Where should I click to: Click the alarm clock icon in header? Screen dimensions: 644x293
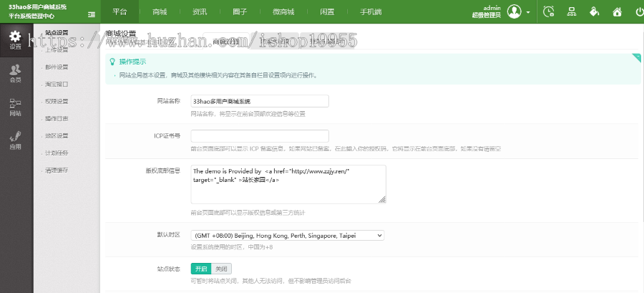(548, 11)
